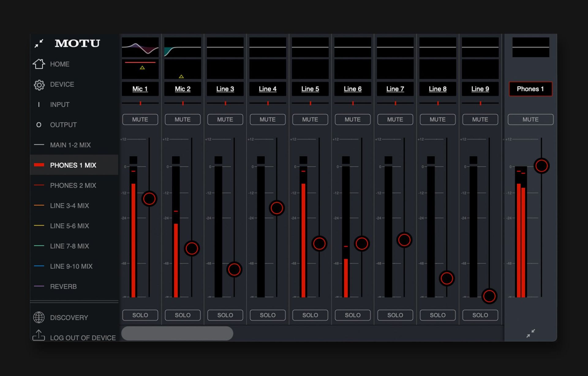Mute the Line 4 channel
Viewport: 588px width, 376px height.
(268, 119)
